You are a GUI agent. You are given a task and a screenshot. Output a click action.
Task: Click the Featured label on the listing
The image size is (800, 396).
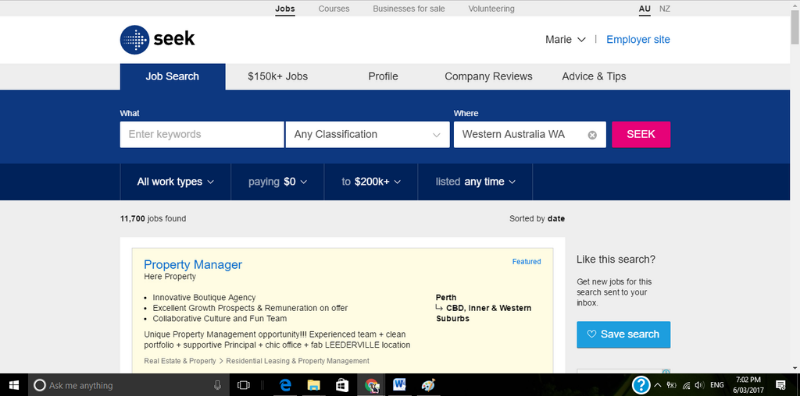(x=527, y=261)
